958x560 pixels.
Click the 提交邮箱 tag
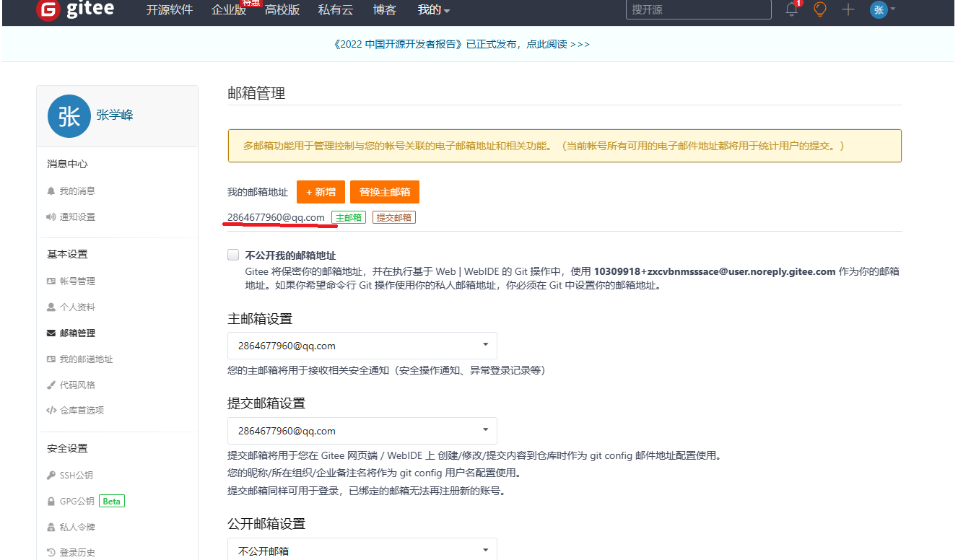394,217
